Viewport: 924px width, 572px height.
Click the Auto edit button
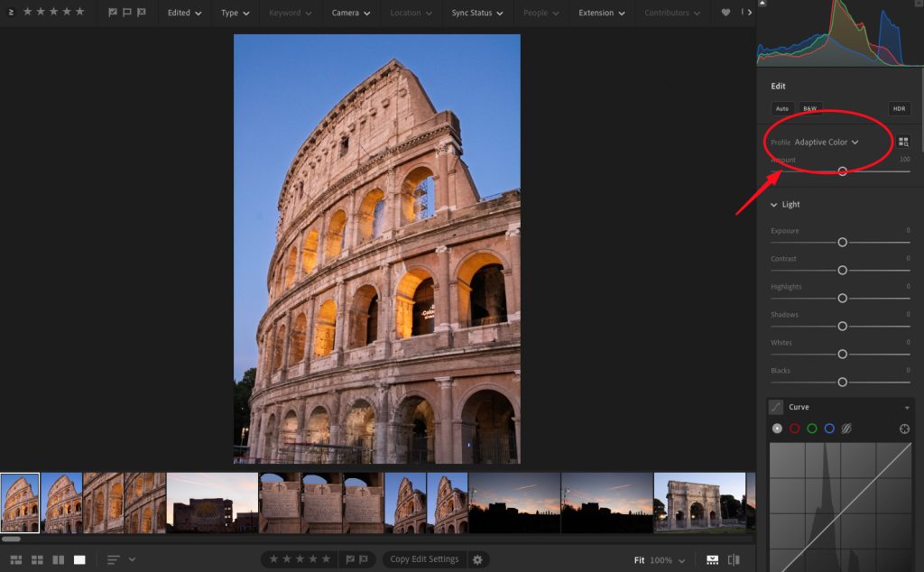coord(781,108)
